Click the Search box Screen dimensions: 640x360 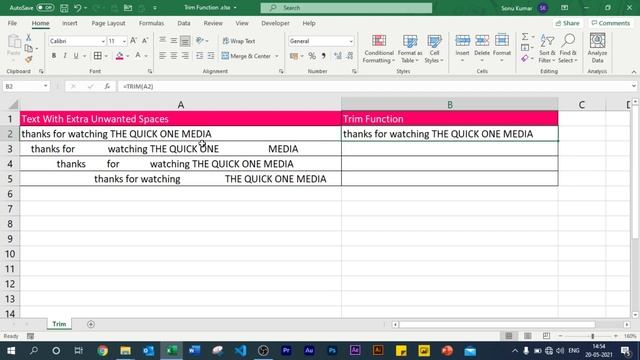(346, 8)
